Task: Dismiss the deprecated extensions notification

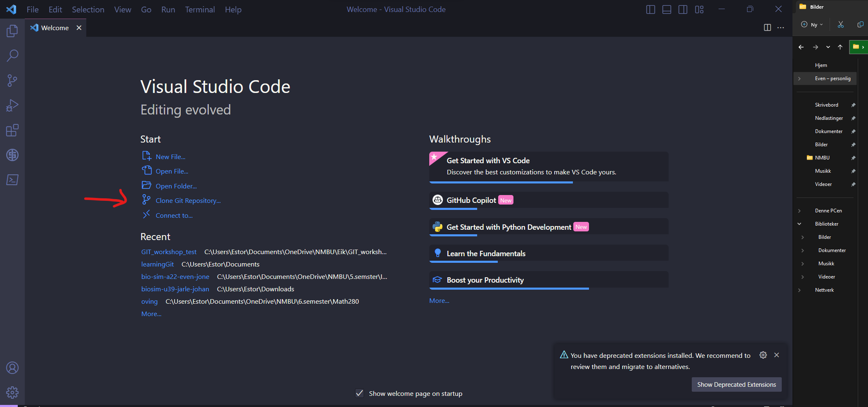Action: tap(776, 355)
